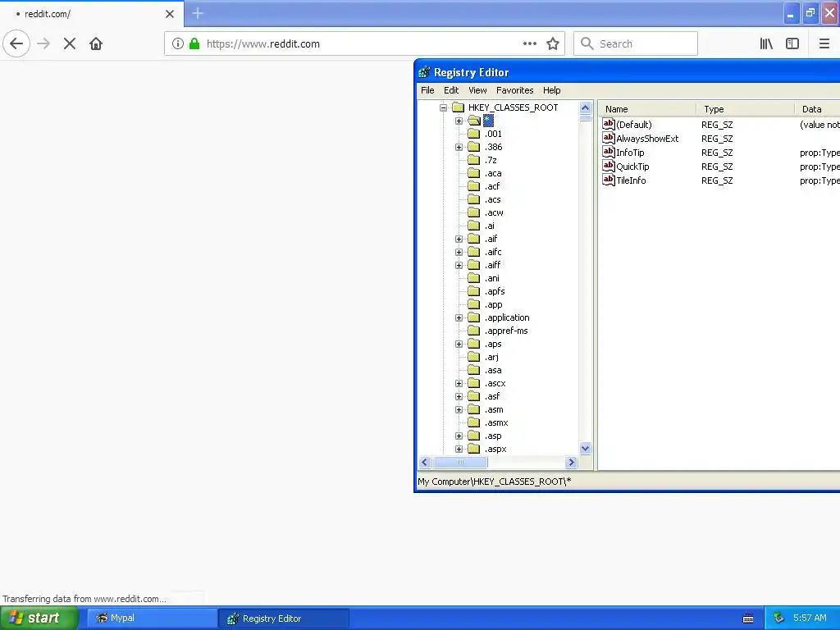Screen dimensions: 840x630
Task: Click into the browser Search box
Action: pyautogui.click(x=636, y=44)
